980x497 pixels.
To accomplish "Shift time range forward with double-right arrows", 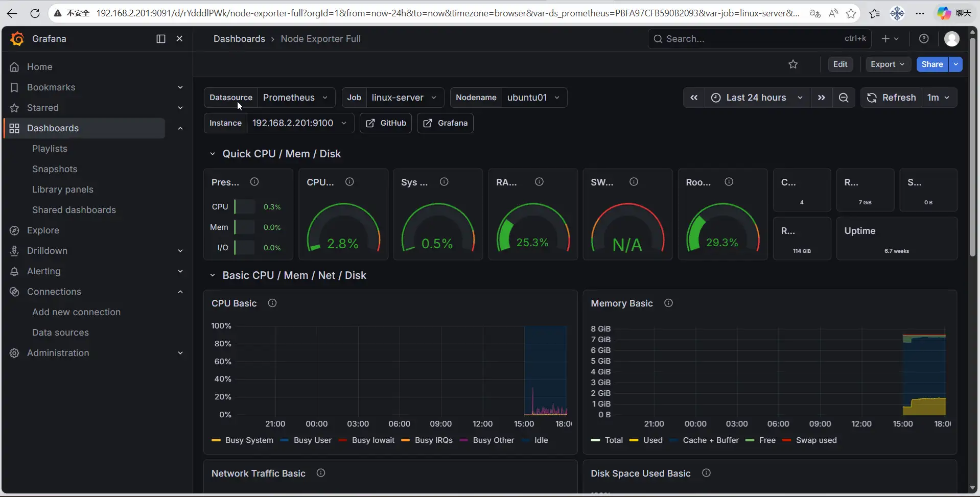I will tap(821, 98).
